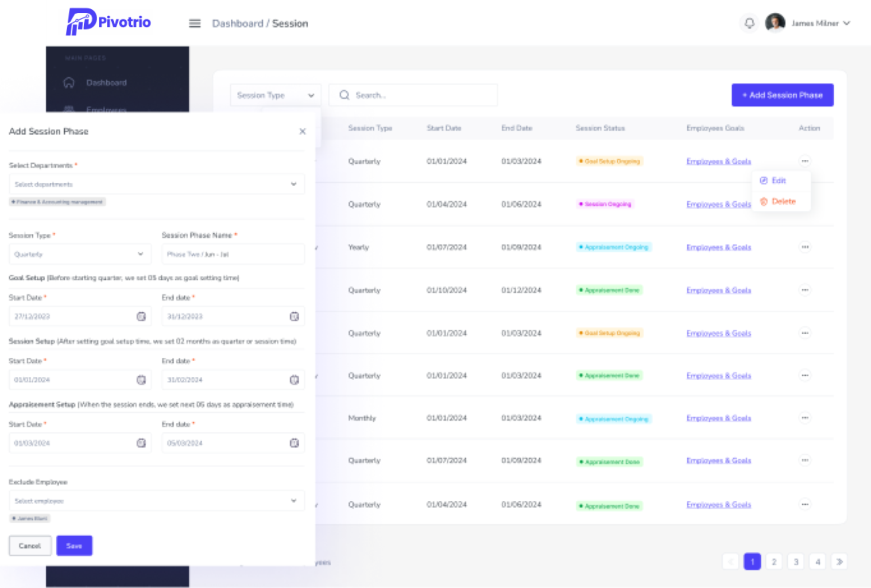The image size is (871, 588).
Task: Open Session Setup end date calendar
Action: tap(294, 380)
